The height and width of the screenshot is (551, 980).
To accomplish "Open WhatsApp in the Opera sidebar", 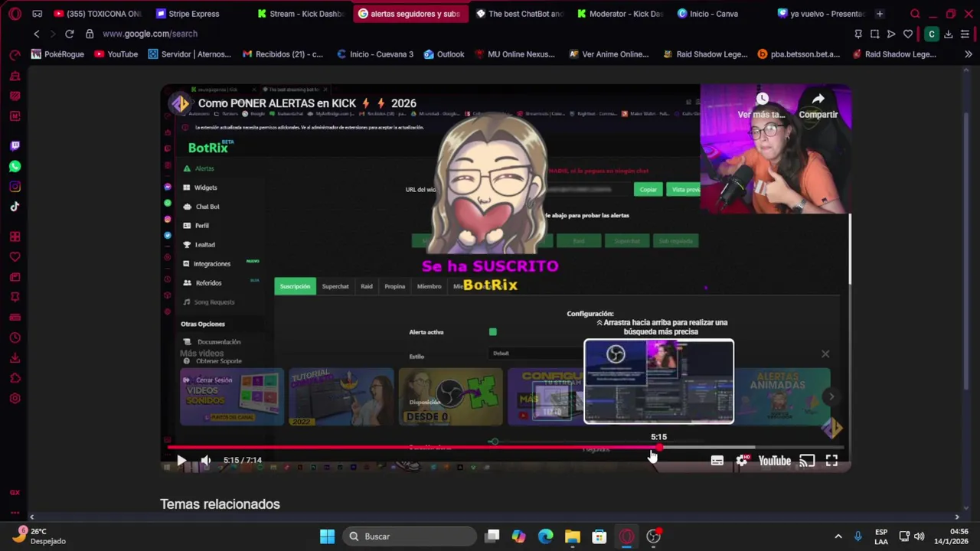I will (15, 166).
